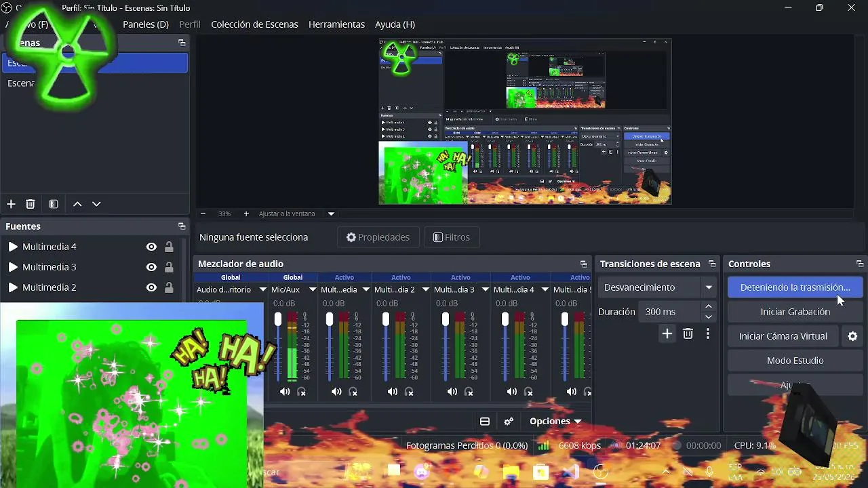
Task: Open the Ayuda (H) menu
Action: 395,24
